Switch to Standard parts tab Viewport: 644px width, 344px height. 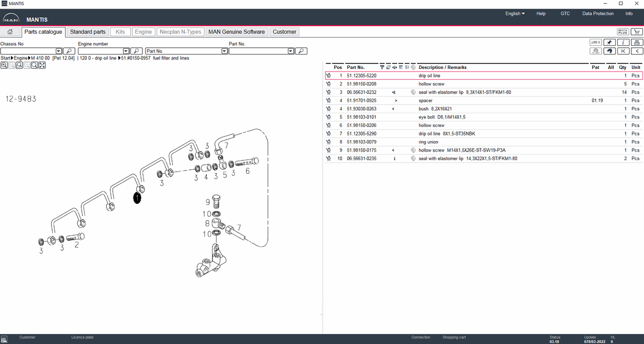88,32
